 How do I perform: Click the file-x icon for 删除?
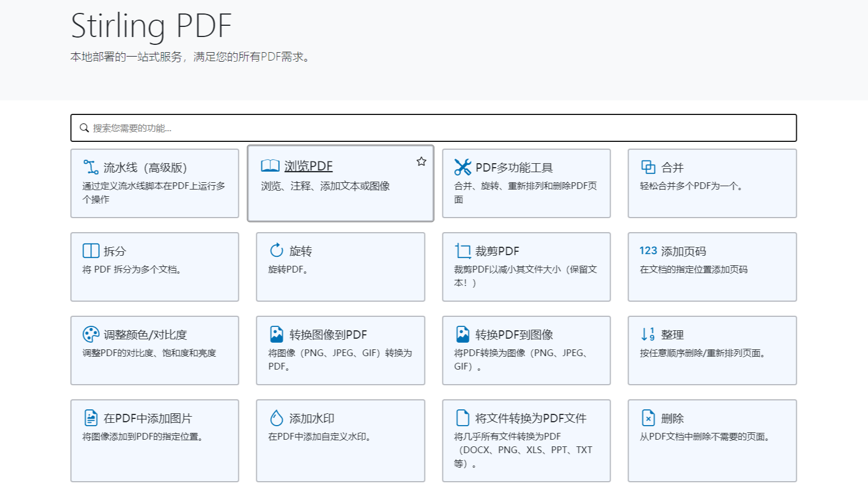(x=648, y=418)
